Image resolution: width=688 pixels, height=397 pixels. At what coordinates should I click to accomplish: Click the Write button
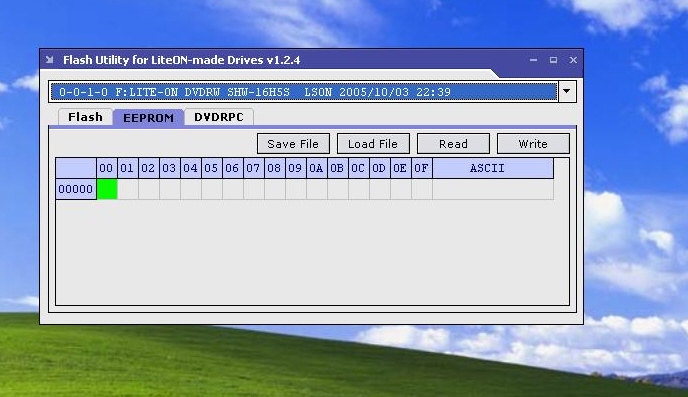pyautogui.click(x=533, y=144)
